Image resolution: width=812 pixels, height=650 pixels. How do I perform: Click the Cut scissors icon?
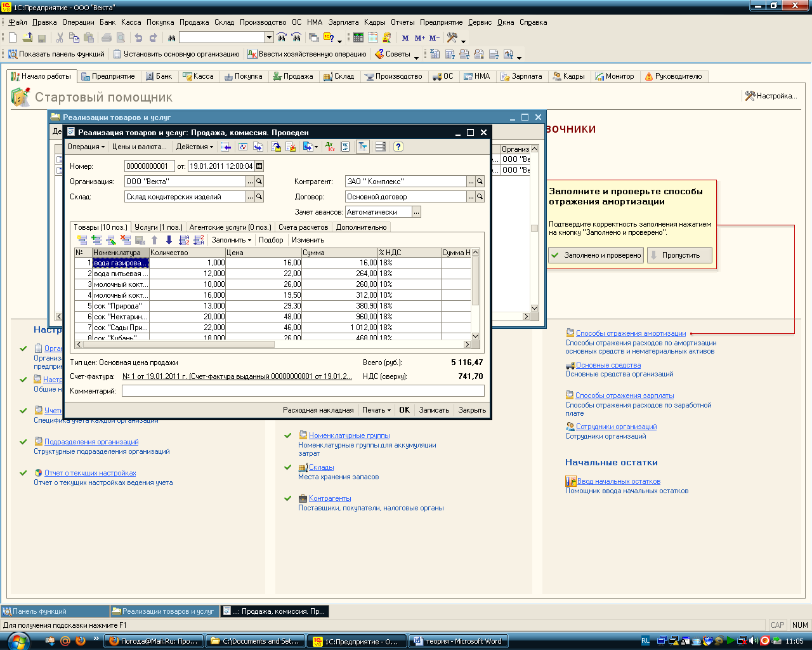(x=60, y=38)
